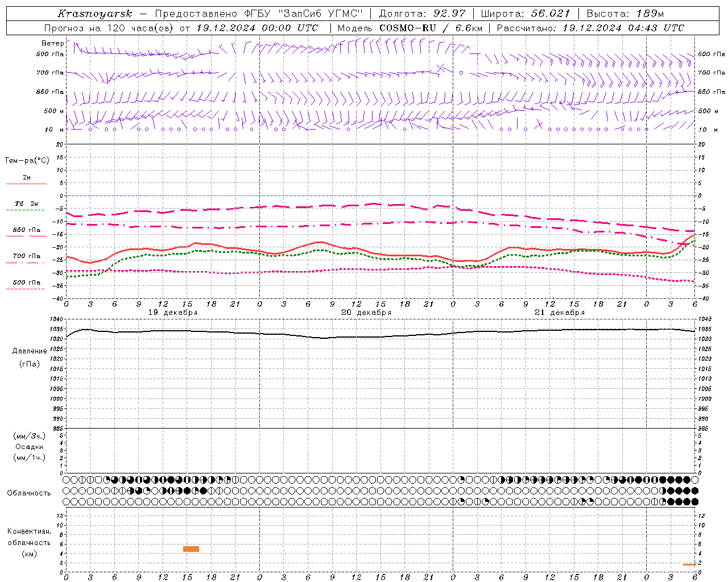Image resolution: width=728 pixels, height=582 pixels.
Task: Click the 'Тем-ра(°C)' temperature panel label
Action: tap(27, 161)
